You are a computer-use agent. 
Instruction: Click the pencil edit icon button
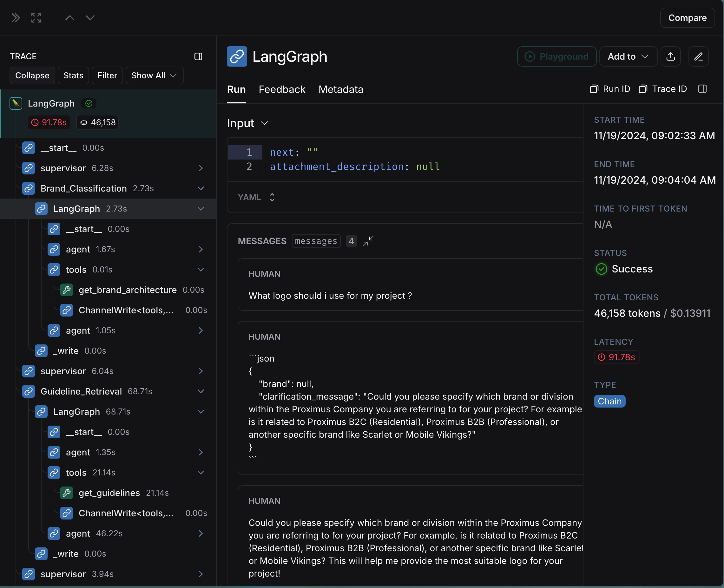click(x=698, y=56)
